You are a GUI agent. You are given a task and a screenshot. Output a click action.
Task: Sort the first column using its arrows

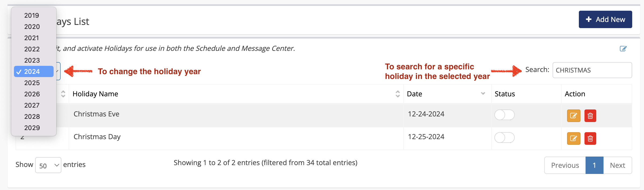pos(63,94)
